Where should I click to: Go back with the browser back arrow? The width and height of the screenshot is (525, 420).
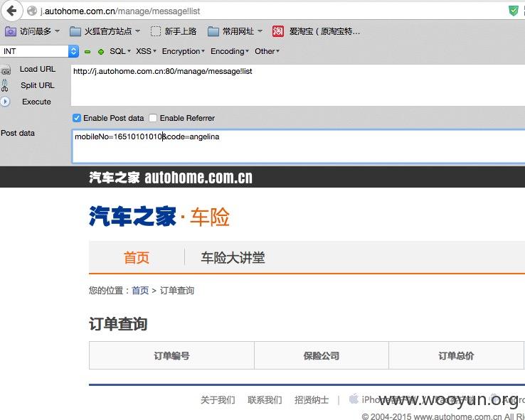point(12,11)
